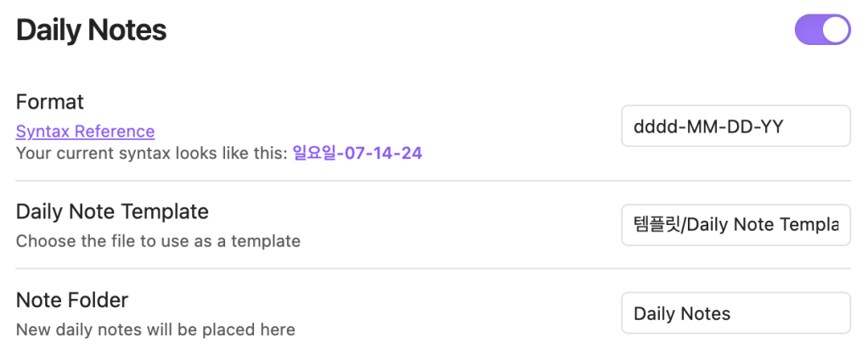Click the purple 일요일-07-14-24 date preview
Screen dimensions: 868x360
[x=357, y=154]
